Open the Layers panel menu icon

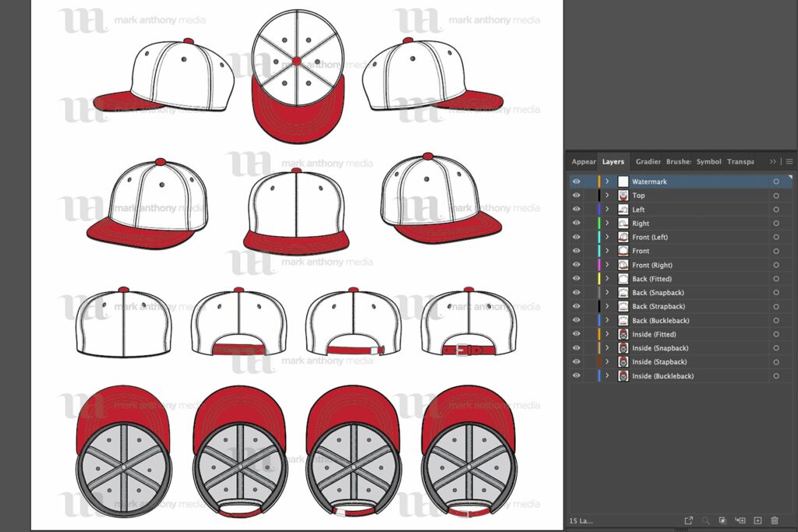coord(789,161)
